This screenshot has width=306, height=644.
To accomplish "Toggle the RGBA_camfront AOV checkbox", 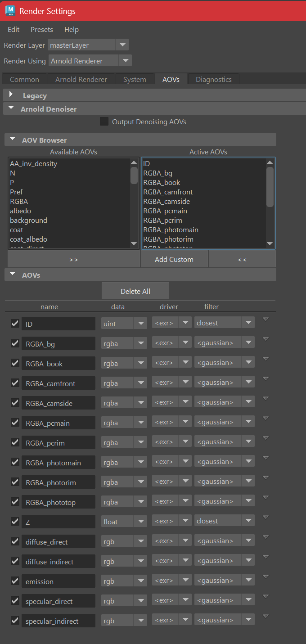I will pos(15,383).
